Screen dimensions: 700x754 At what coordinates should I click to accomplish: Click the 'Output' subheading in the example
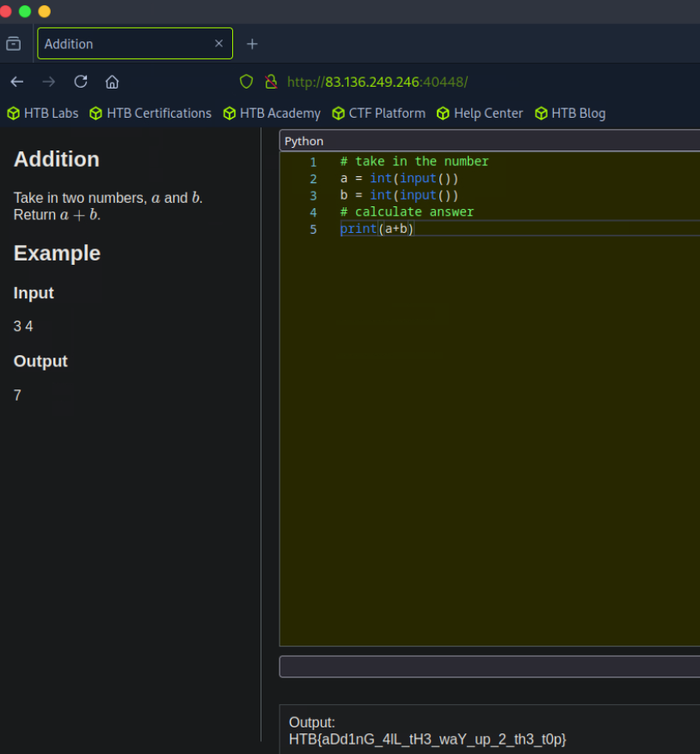click(x=41, y=361)
